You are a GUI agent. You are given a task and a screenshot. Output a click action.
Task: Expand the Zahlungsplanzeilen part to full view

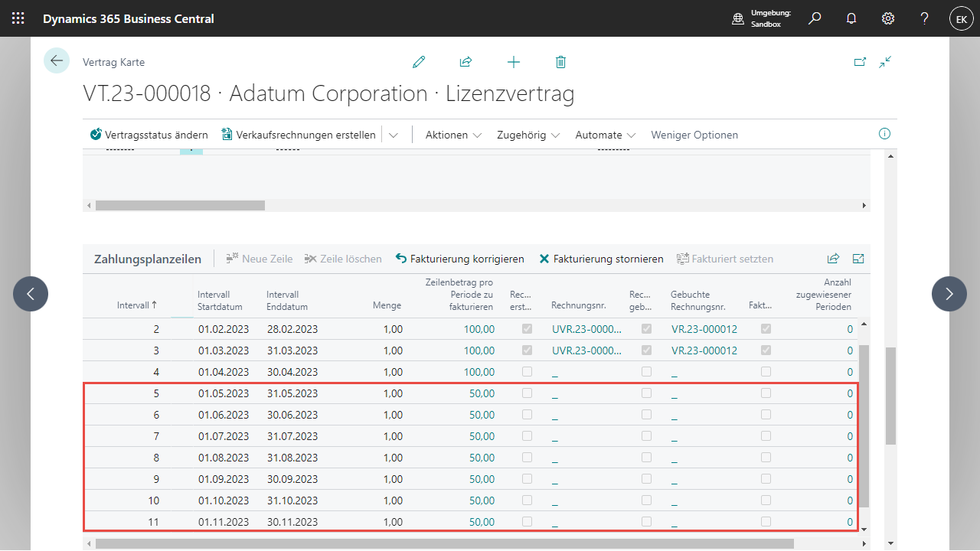(x=858, y=259)
